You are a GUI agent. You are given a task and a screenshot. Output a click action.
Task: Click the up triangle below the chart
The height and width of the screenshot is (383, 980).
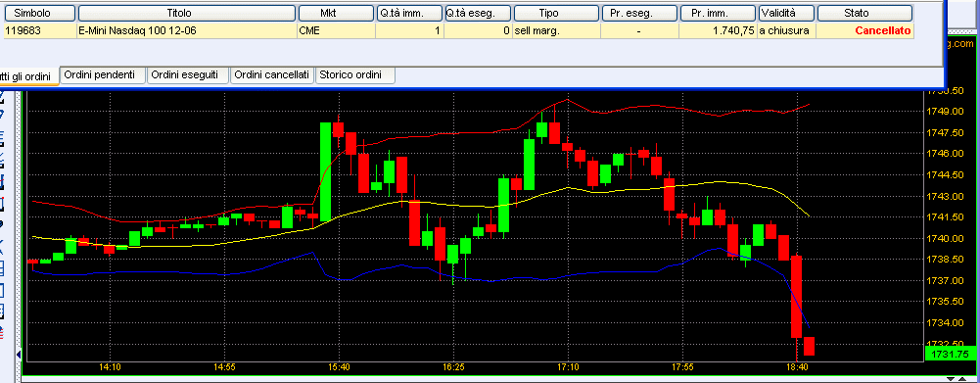(961, 379)
